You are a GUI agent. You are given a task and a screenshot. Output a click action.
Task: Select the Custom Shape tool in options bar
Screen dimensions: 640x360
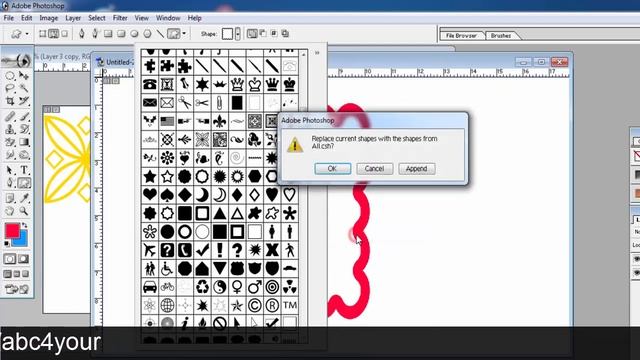173,34
